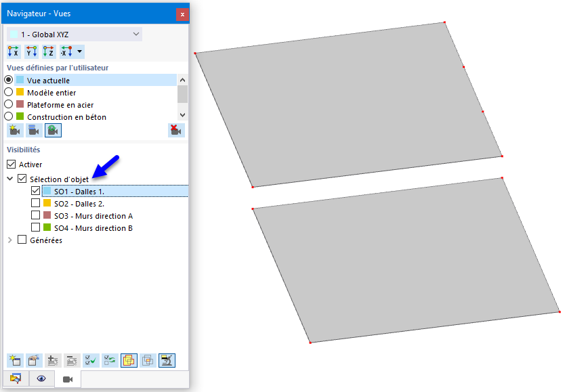Screen dimensions: 565x392
Task: Click the blue swatch of Vue actuelle
Action: point(20,80)
